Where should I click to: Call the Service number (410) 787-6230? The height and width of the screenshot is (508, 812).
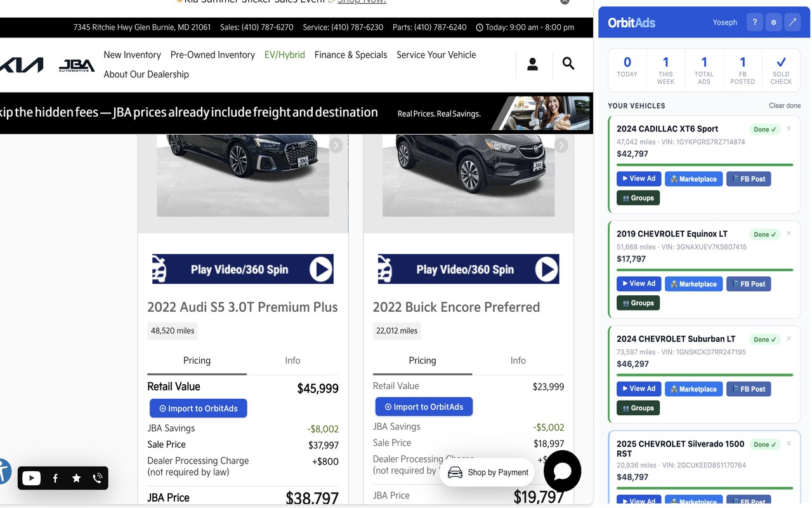[343, 27]
